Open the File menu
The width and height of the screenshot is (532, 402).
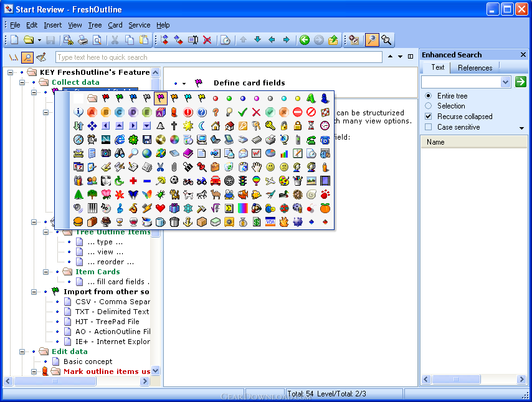coord(15,25)
